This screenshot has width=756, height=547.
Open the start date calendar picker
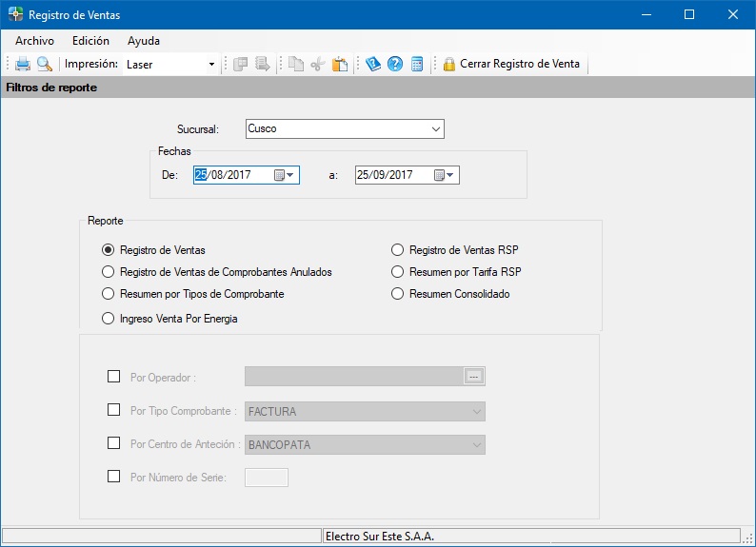[283, 175]
